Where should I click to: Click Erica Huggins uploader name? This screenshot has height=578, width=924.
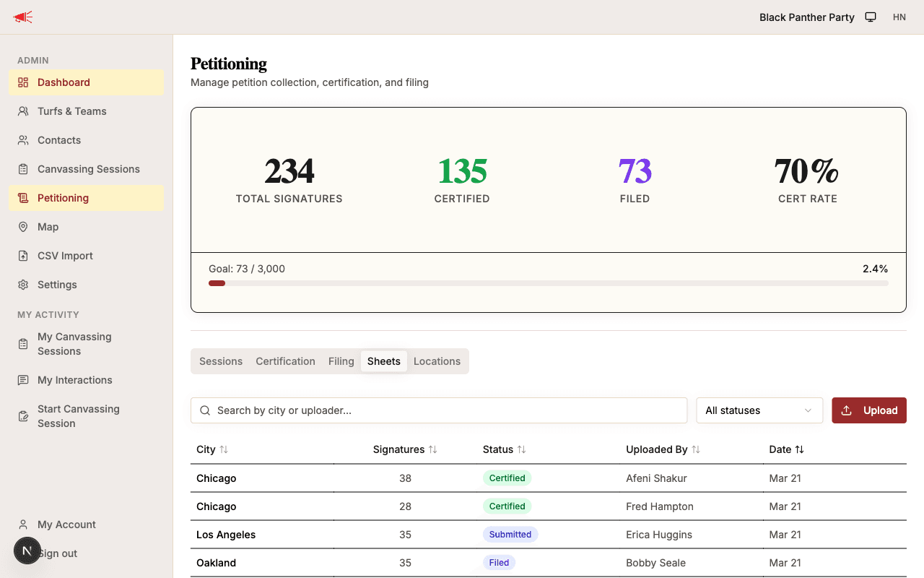click(x=659, y=535)
